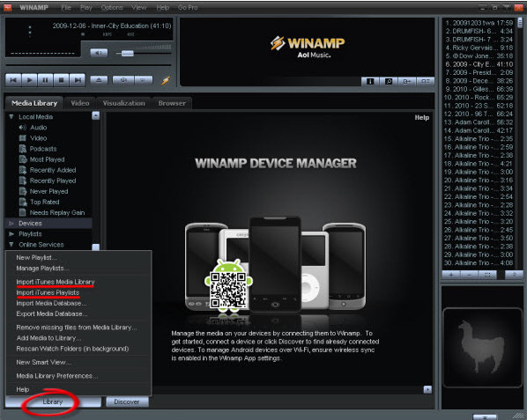The width and height of the screenshot is (527, 420).
Task: Go to the previous track
Action: pyautogui.click(x=13, y=80)
